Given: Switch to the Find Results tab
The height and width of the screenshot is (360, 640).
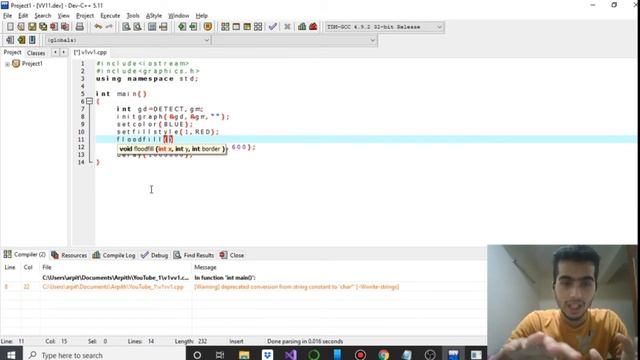Looking at the screenshot, I should [194, 255].
